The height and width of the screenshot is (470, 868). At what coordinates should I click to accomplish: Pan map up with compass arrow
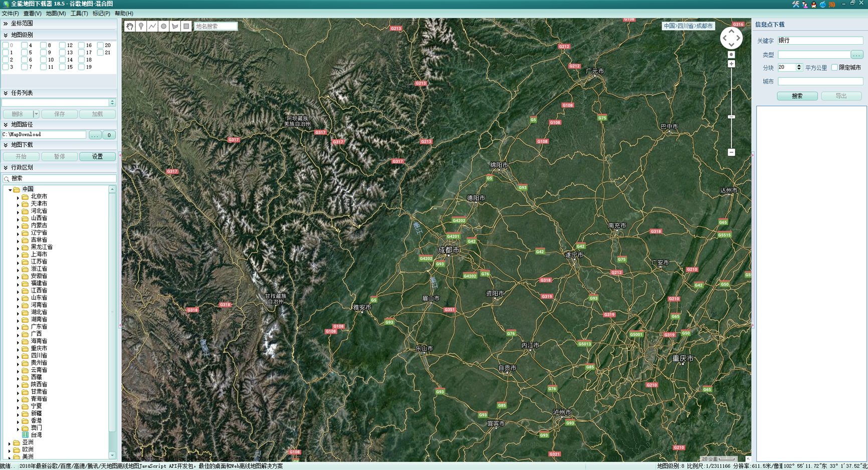731,31
